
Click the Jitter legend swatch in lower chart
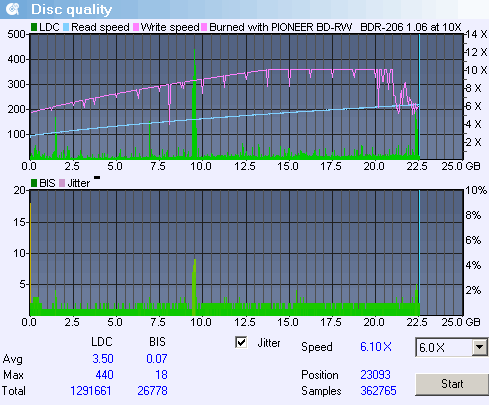click(62, 183)
